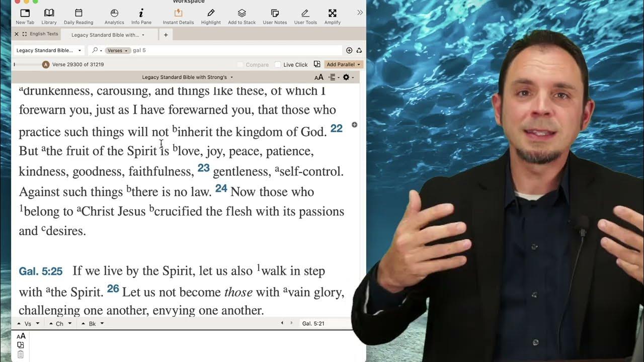644x362 pixels.
Task: Click verse number 22
Action: [x=337, y=128]
